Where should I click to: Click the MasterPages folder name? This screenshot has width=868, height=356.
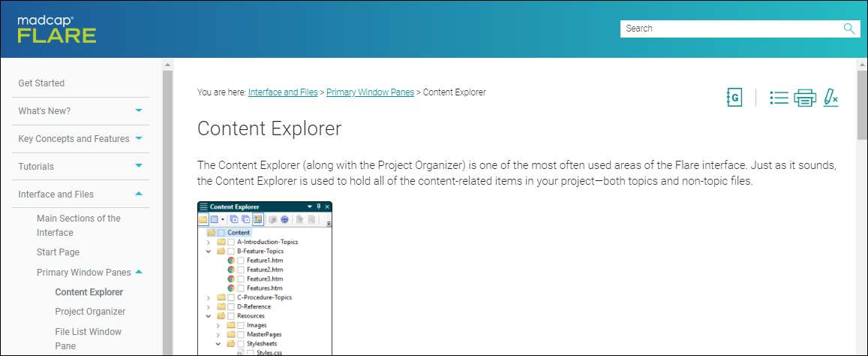coord(264,334)
